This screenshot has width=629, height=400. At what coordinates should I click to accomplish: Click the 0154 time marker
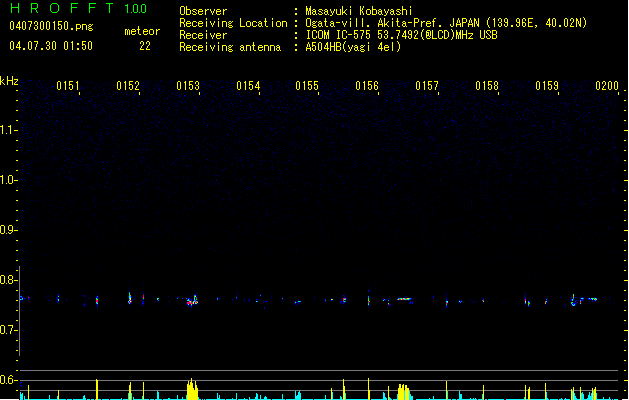[248, 86]
